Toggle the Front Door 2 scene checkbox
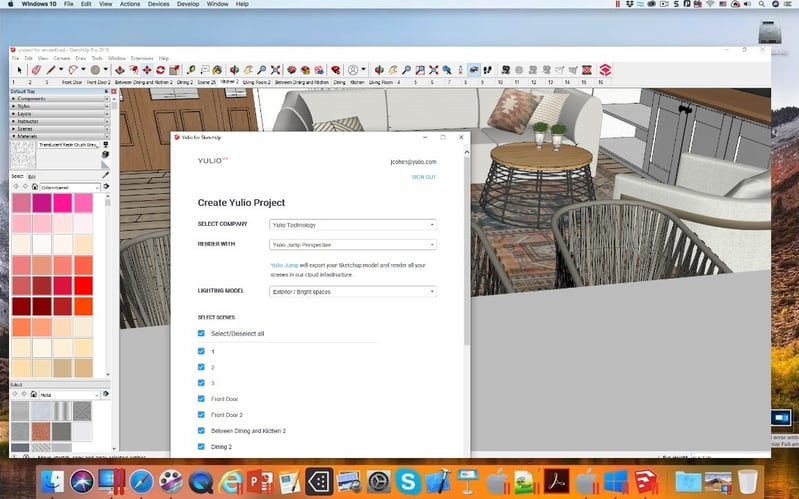 tap(201, 414)
